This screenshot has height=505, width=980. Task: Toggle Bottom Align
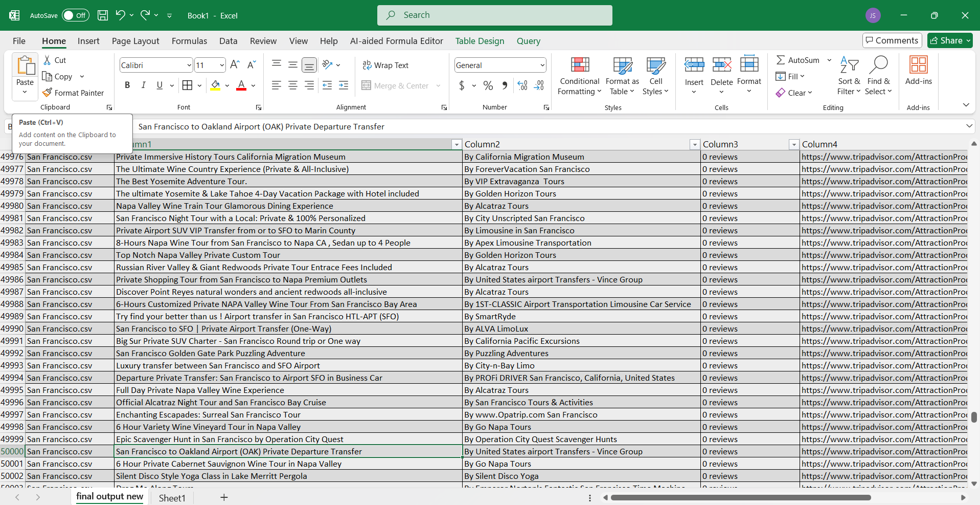(x=309, y=65)
